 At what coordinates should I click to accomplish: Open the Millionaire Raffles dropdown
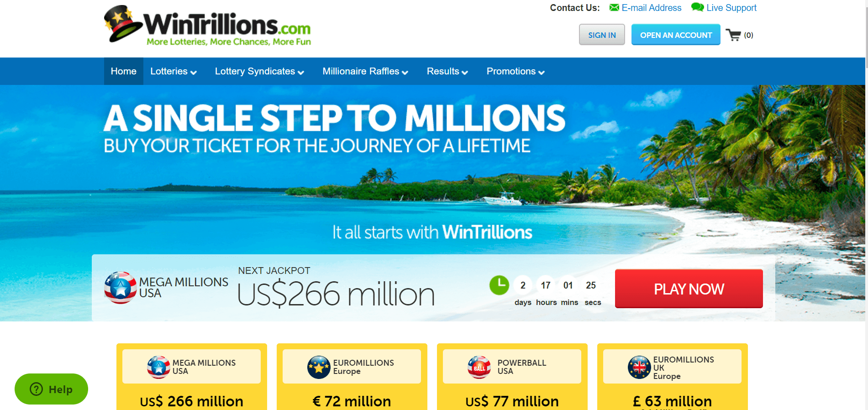365,71
